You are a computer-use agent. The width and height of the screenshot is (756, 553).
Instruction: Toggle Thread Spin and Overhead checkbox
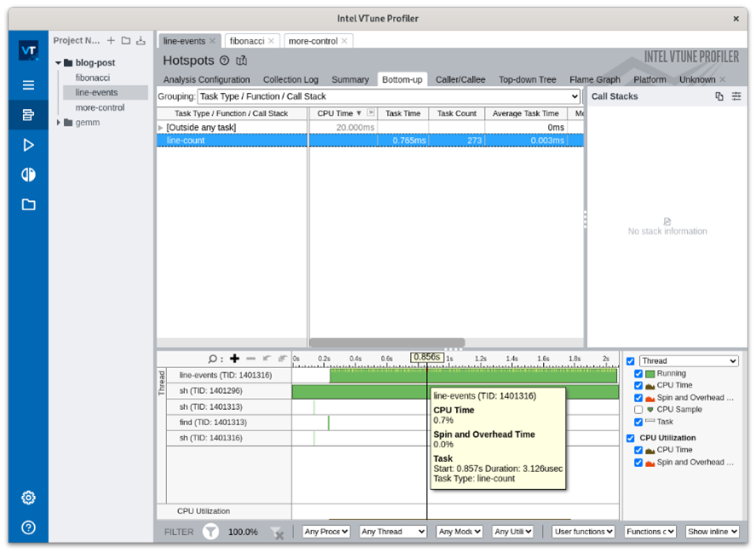coord(638,398)
